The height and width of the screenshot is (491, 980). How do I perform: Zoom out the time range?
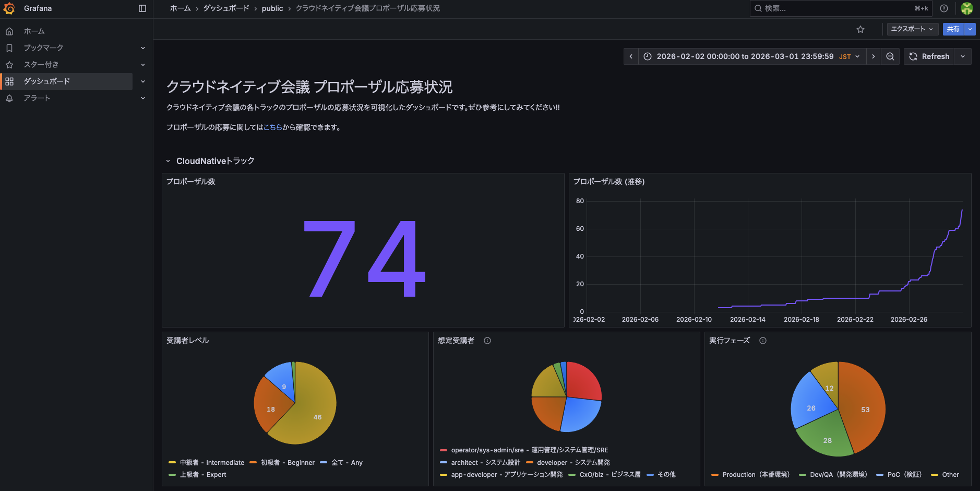(x=890, y=56)
